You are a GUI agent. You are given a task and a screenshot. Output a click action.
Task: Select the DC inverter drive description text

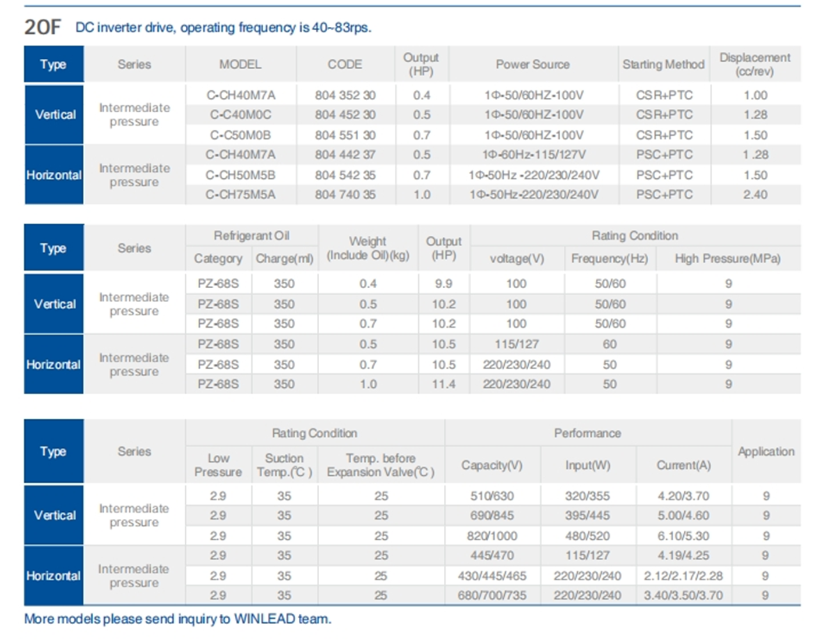click(223, 27)
